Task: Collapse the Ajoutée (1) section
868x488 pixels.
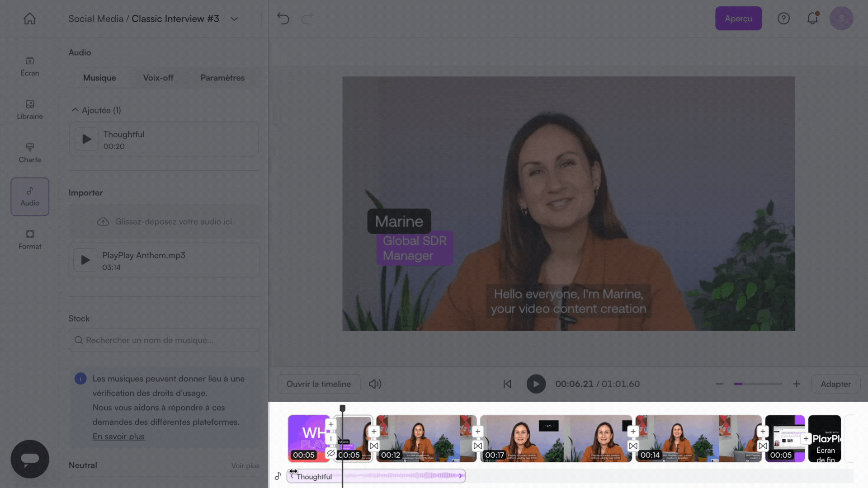Action: point(75,110)
